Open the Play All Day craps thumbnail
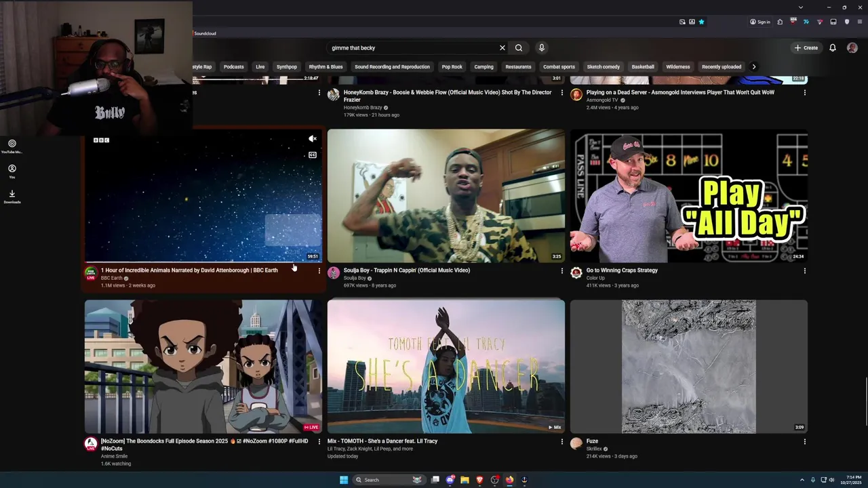 [689, 196]
